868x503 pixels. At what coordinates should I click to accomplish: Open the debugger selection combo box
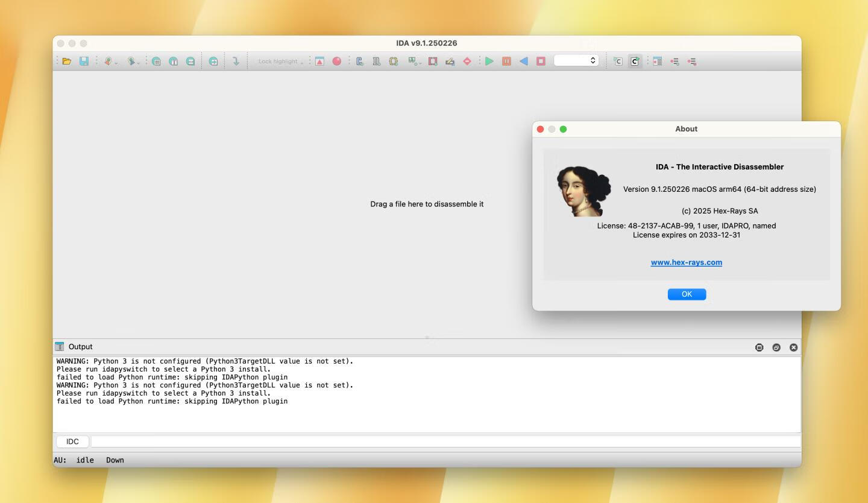tap(576, 61)
